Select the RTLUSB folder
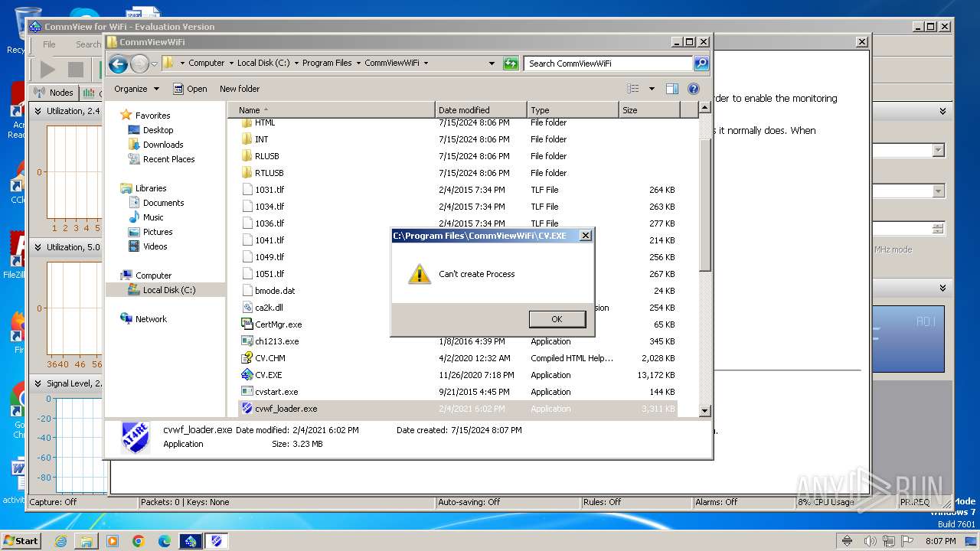The width and height of the screenshot is (980, 551). (269, 173)
